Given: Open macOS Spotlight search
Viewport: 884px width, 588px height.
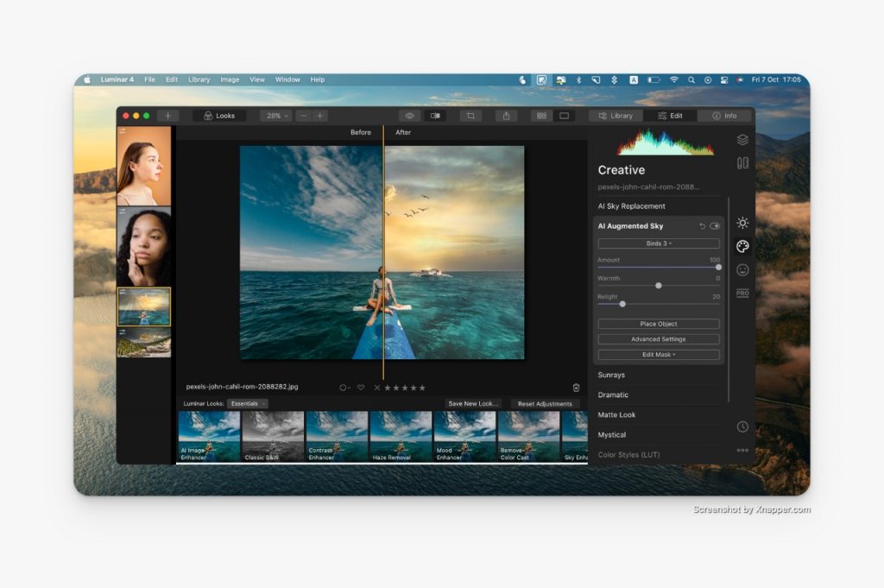Looking at the screenshot, I should point(691,80).
